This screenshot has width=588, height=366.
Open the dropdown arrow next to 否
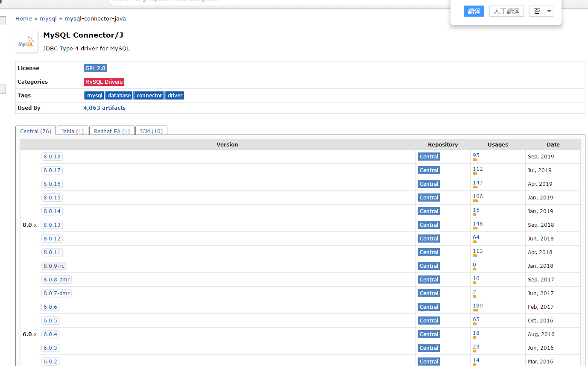(x=549, y=11)
